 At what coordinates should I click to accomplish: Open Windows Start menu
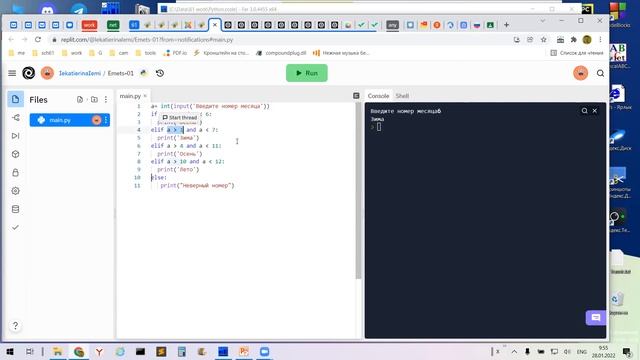[x=10, y=351]
